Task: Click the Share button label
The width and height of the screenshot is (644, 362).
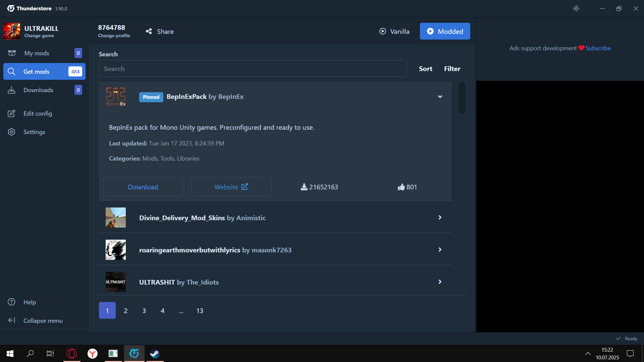Action: coord(165,32)
